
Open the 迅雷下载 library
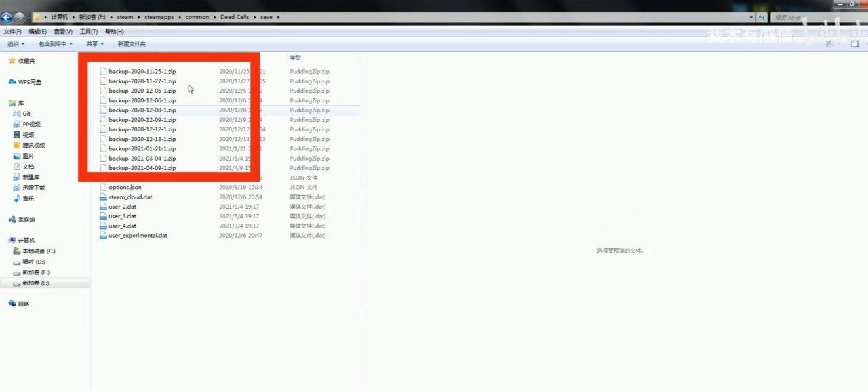[x=33, y=187]
